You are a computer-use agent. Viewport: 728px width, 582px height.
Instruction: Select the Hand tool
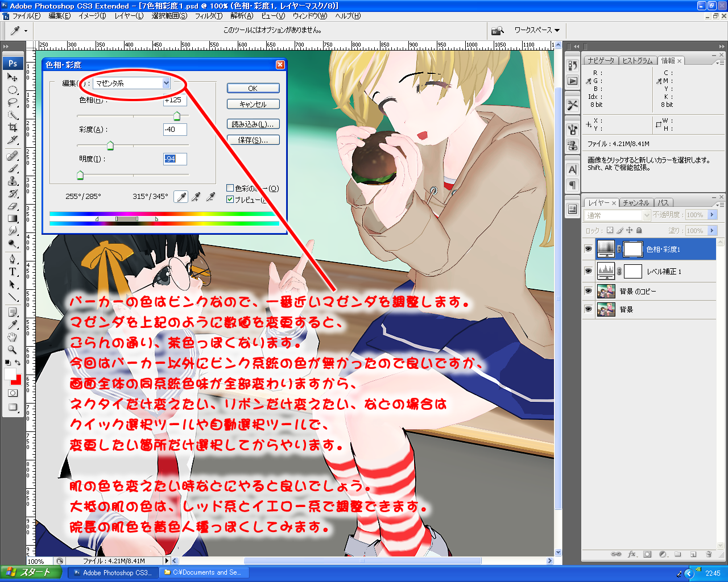click(x=13, y=337)
